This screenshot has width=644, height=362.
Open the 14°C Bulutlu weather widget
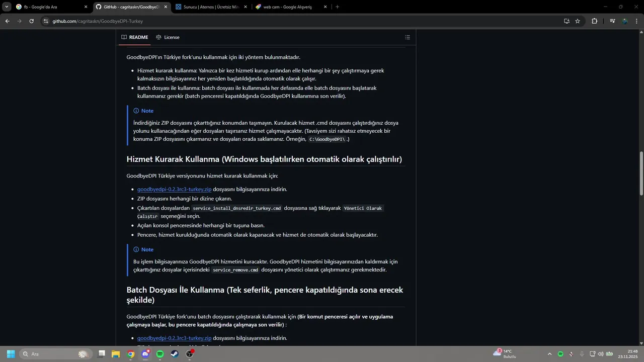(505, 354)
